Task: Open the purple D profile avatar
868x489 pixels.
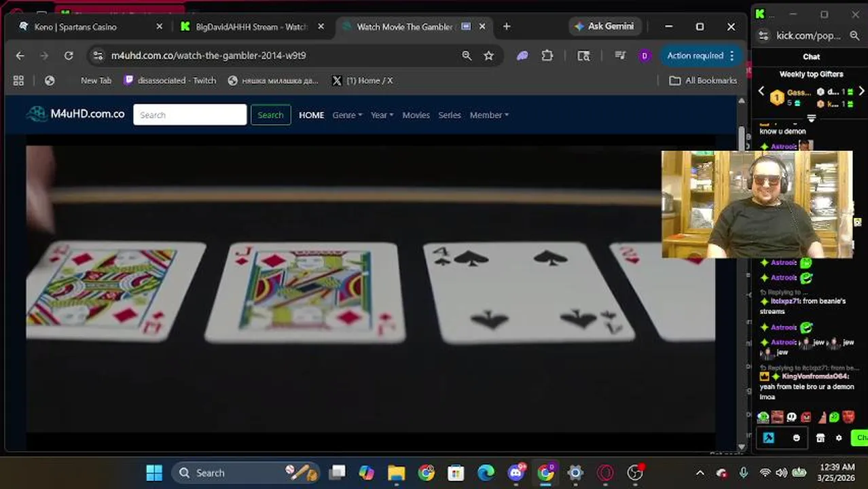Action: coord(645,56)
